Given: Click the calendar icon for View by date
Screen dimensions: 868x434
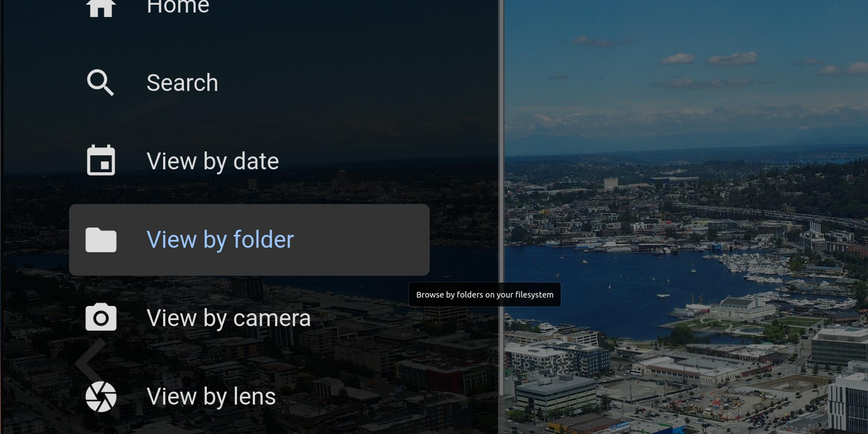Looking at the screenshot, I should (x=101, y=160).
